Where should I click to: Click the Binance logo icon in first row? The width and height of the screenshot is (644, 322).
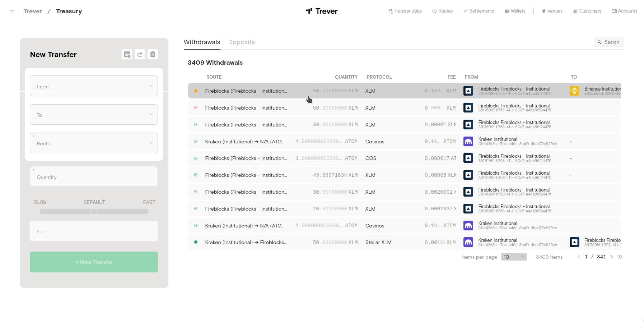point(574,91)
